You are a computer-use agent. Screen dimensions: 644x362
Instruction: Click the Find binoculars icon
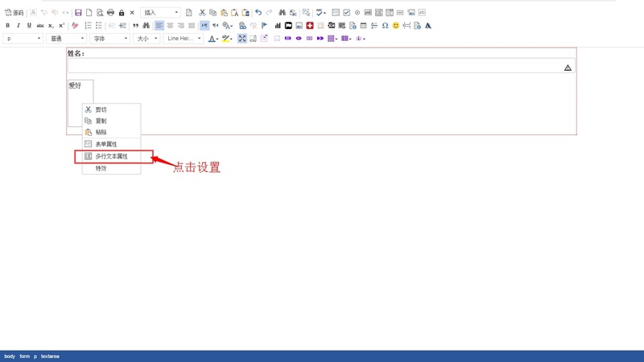tap(282, 13)
